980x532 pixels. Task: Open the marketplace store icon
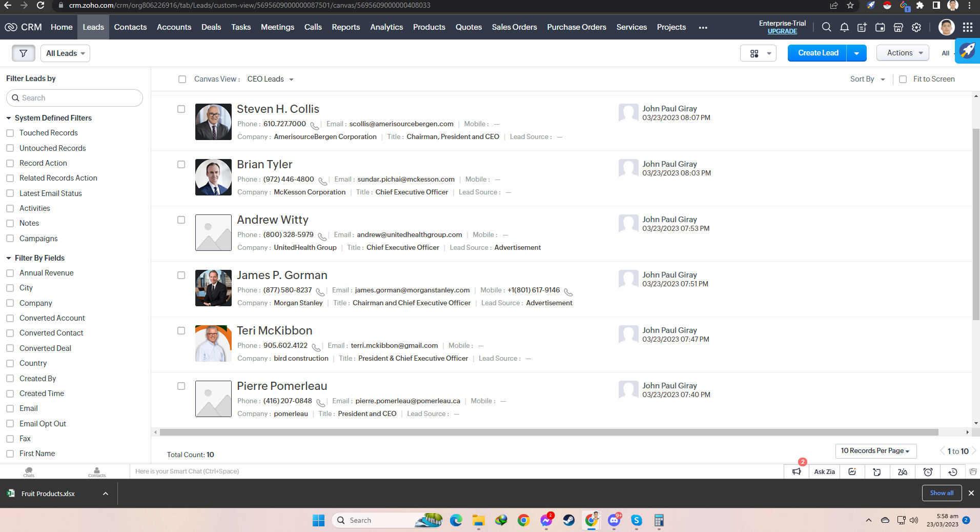[898, 27]
